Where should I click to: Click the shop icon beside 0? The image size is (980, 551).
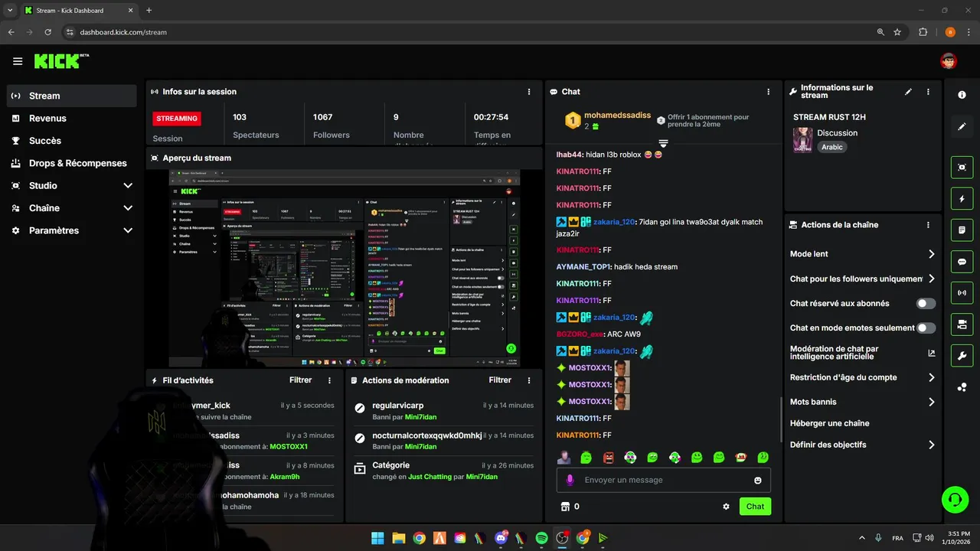click(x=566, y=507)
